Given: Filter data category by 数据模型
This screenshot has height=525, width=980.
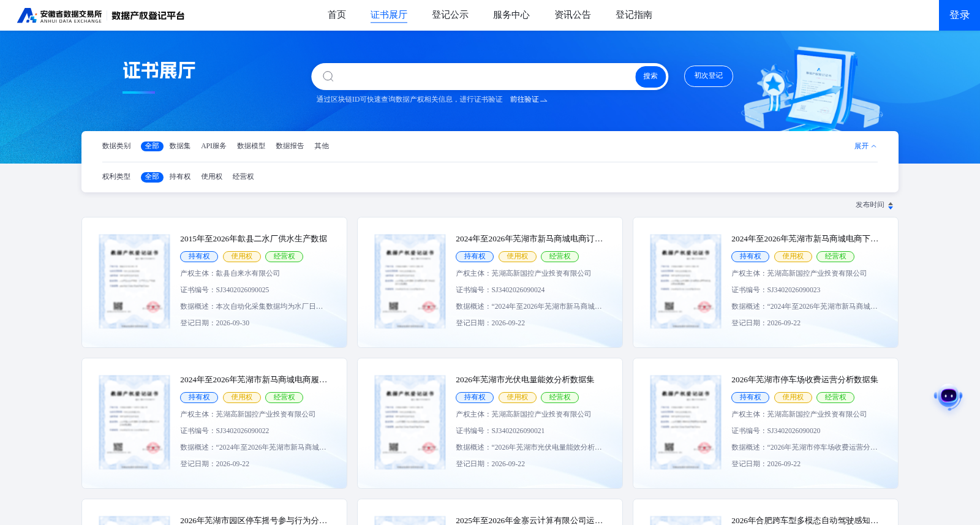Looking at the screenshot, I should 251,146.
